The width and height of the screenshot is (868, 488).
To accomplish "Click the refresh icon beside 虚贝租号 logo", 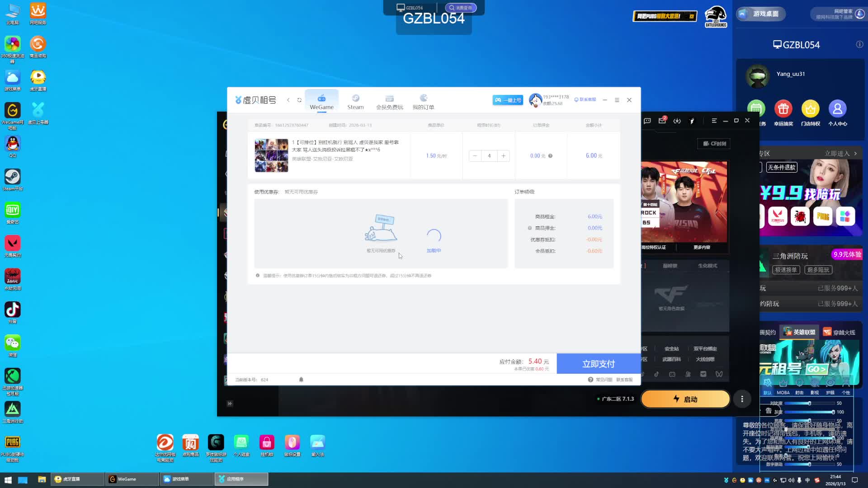I will (299, 100).
